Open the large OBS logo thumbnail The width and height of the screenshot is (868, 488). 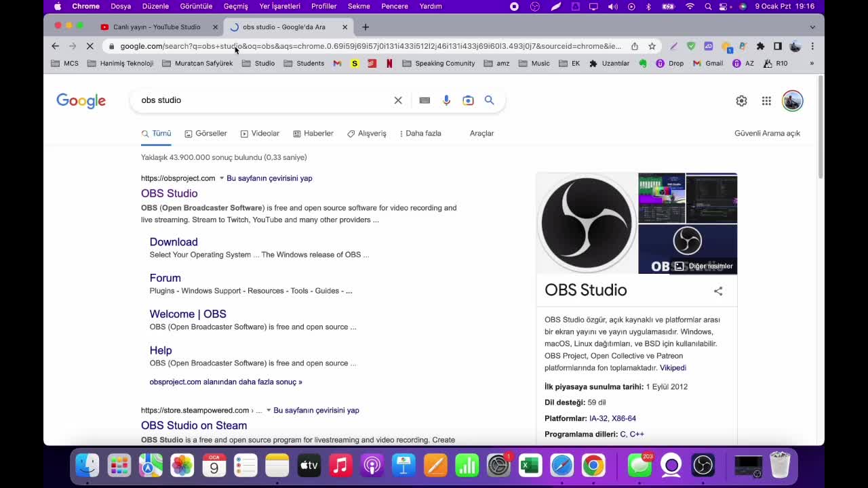(587, 223)
